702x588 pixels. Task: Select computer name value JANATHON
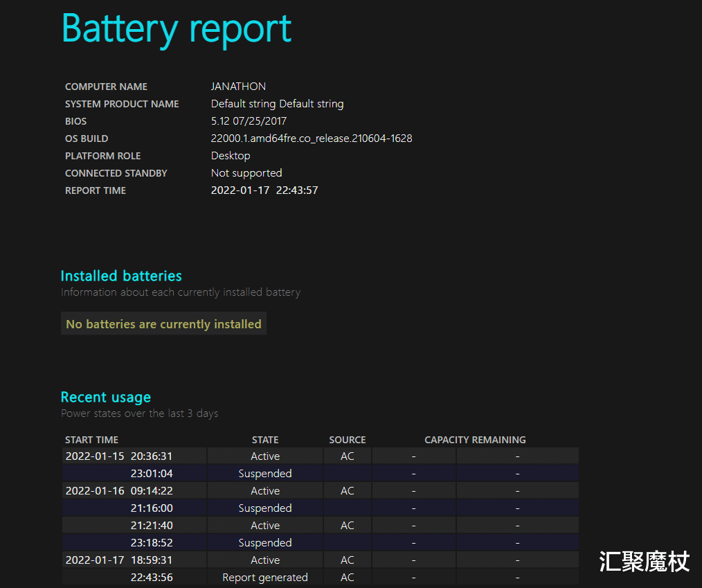pos(238,87)
